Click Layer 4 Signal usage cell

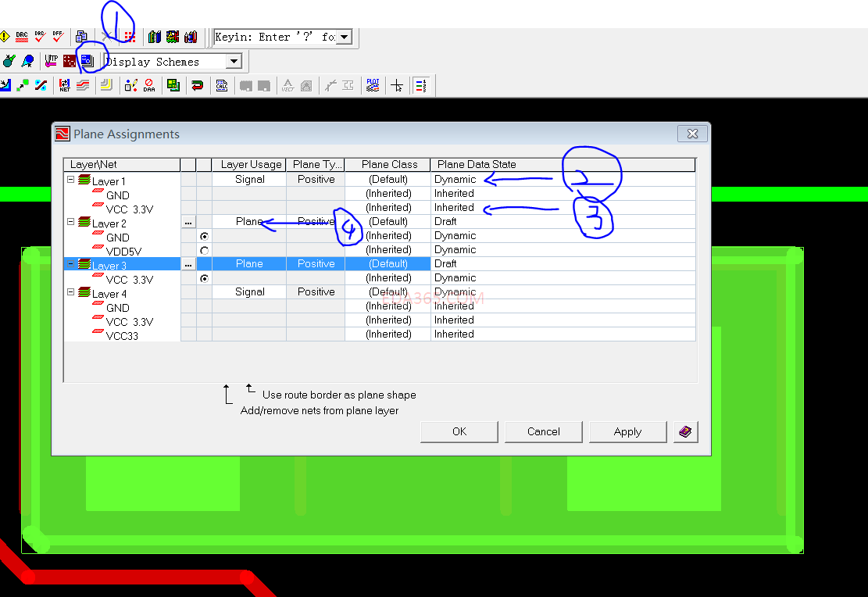point(249,291)
